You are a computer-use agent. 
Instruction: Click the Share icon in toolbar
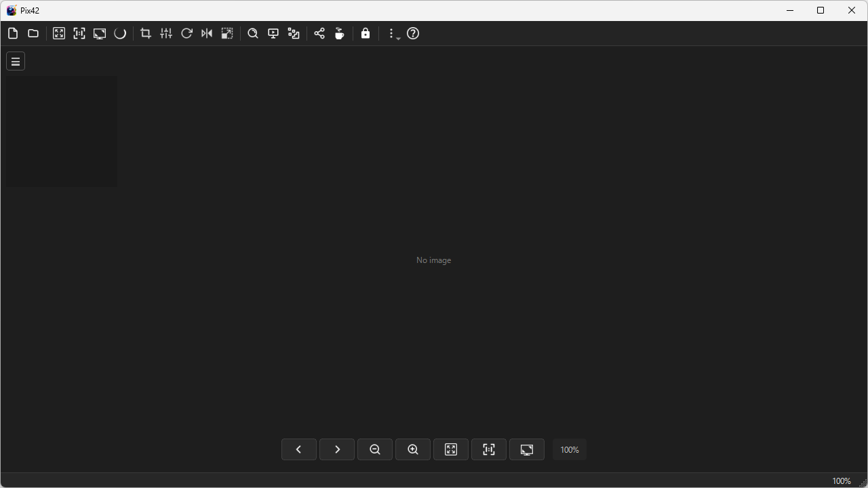point(319,33)
